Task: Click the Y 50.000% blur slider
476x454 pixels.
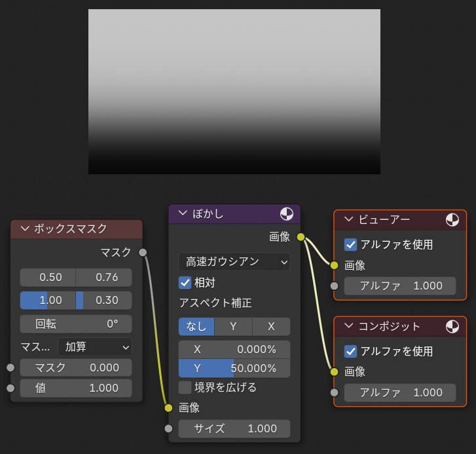Action: (x=234, y=368)
